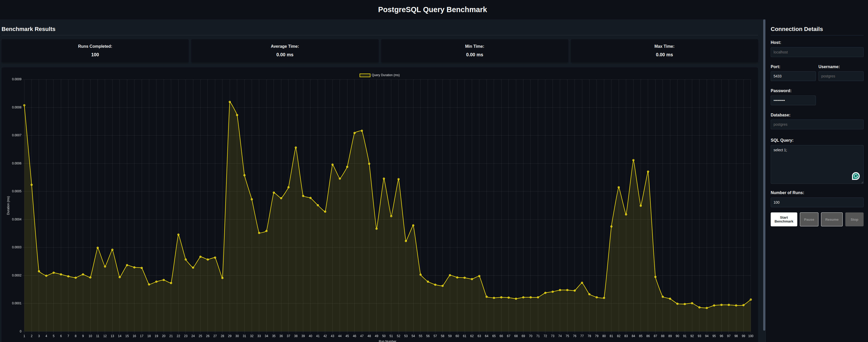This screenshot has width=868, height=342.
Task: Toggle the Query Duration (ms) legend swatch
Action: pos(365,75)
